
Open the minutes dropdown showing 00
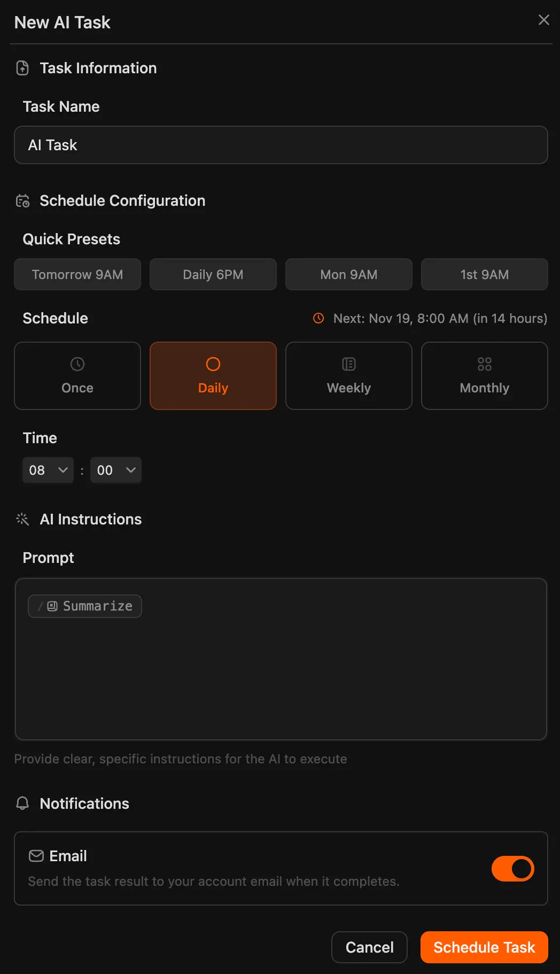(x=115, y=470)
